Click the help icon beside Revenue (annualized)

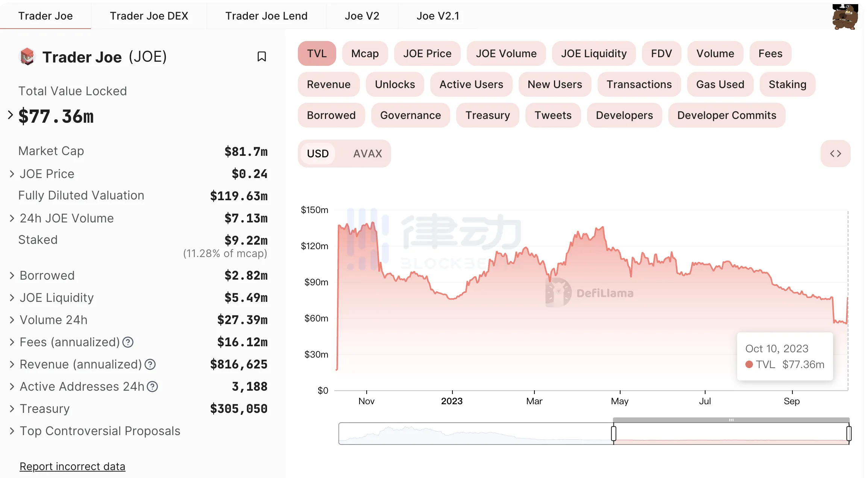(150, 364)
